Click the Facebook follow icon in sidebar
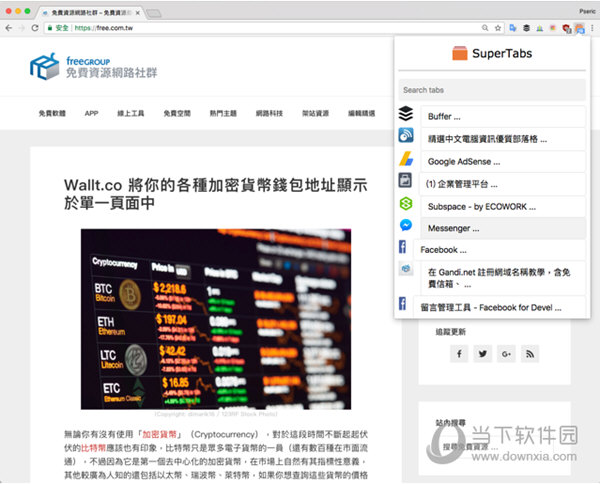Image resolution: width=600 pixels, height=484 pixels. (x=459, y=354)
